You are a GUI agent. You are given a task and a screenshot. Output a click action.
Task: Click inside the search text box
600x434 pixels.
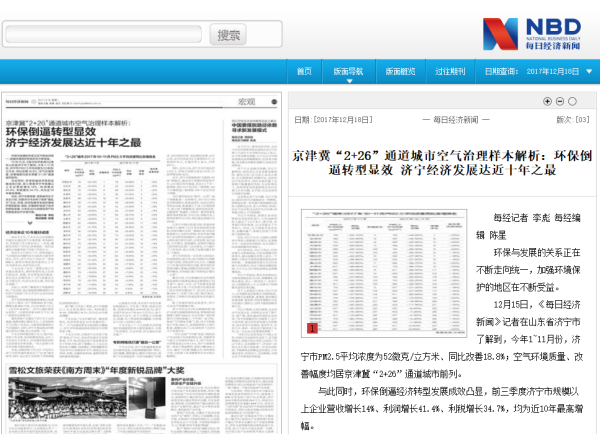(x=105, y=35)
